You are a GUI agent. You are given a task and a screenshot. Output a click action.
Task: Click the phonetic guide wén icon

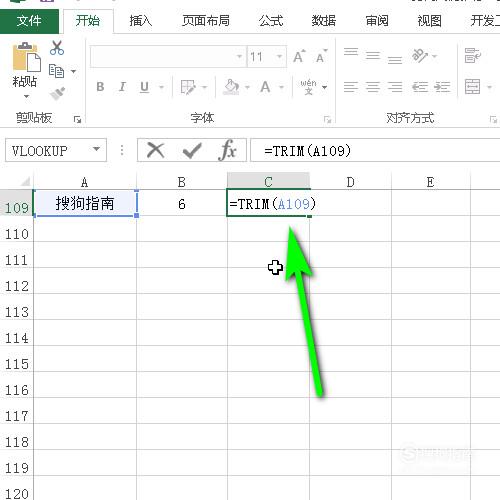point(308,87)
